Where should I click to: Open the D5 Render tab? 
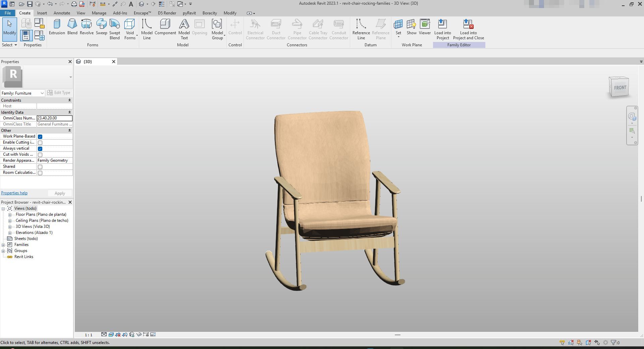coord(167,13)
